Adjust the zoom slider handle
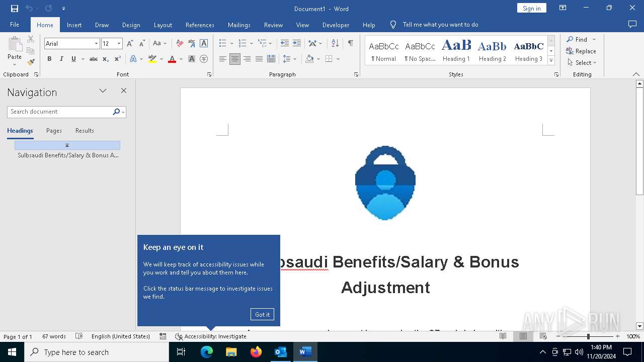Viewport: 644px width, 362px height. pyautogui.click(x=588, y=336)
